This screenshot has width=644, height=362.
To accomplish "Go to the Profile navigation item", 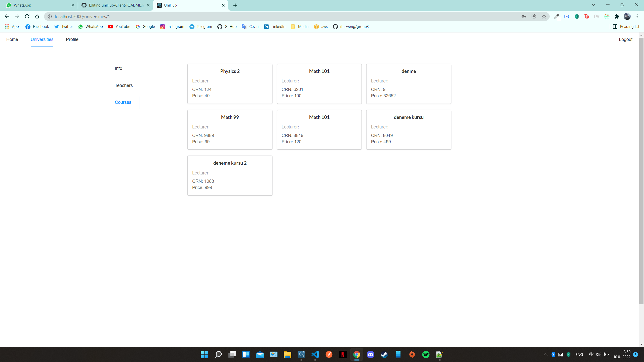I will click(72, 39).
